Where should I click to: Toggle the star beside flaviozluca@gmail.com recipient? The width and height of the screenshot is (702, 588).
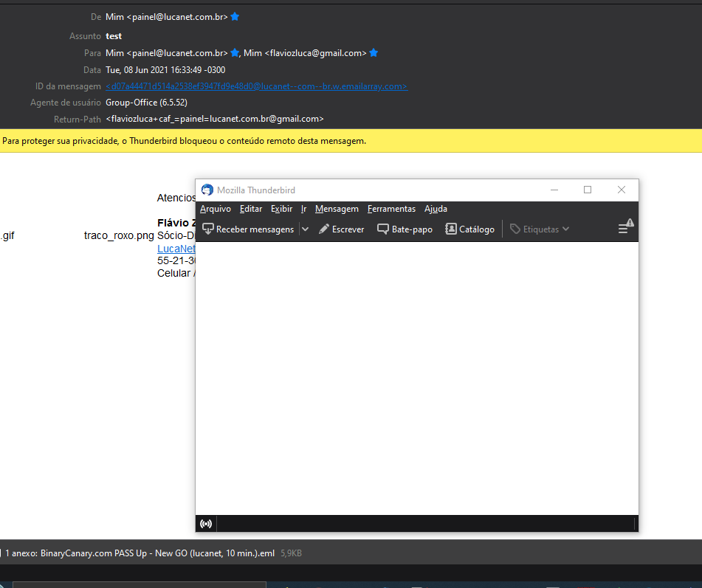(x=373, y=52)
